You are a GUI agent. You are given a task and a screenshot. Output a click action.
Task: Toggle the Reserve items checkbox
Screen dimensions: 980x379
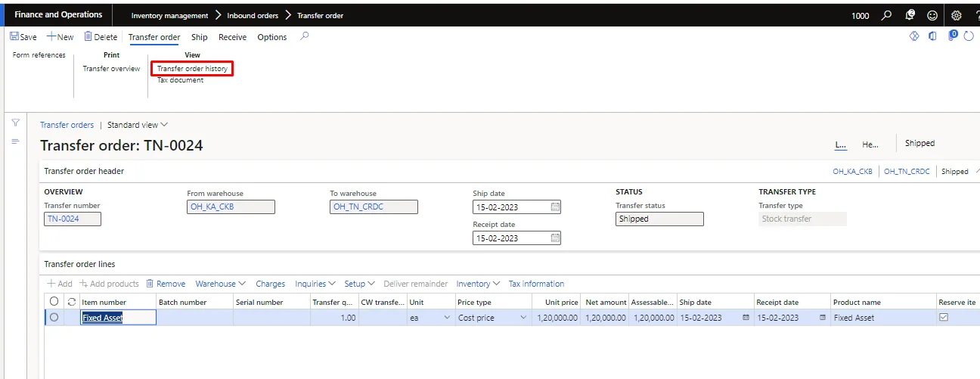pos(943,318)
